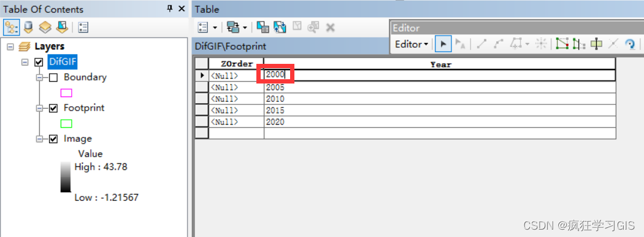Screen dimensions: 644x237
Task: Open Table Options menu icon
Action: click(203, 28)
